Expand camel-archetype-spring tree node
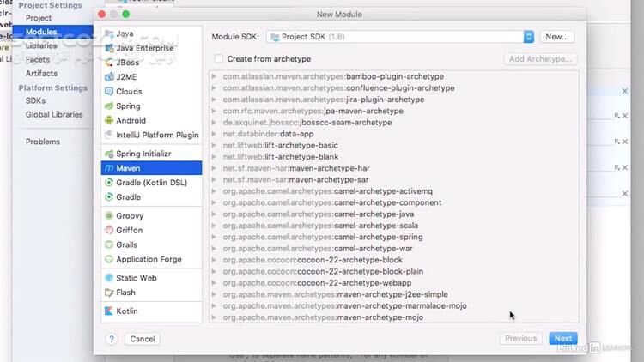The width and height of the screenshot is (644, 362). pyautogui.click(x=214, y=237)
